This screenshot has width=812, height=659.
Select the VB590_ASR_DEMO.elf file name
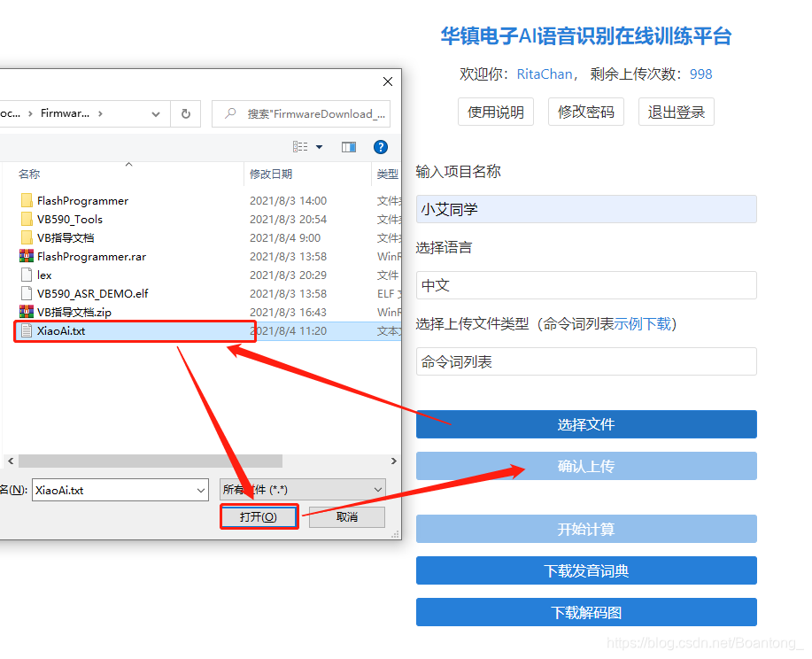93,294
